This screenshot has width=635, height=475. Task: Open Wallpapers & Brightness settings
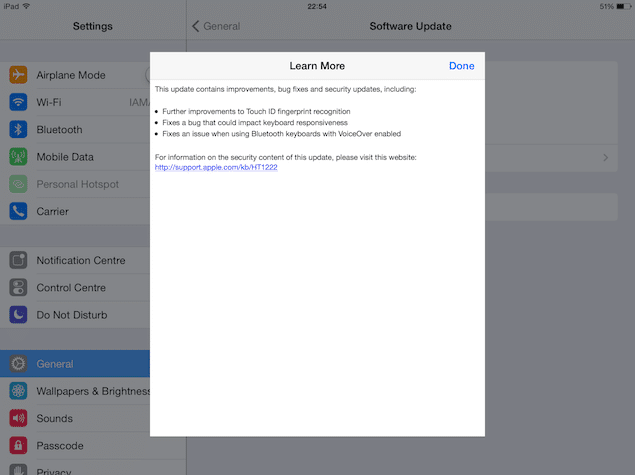pyautogui.click(x=75, y=391)
